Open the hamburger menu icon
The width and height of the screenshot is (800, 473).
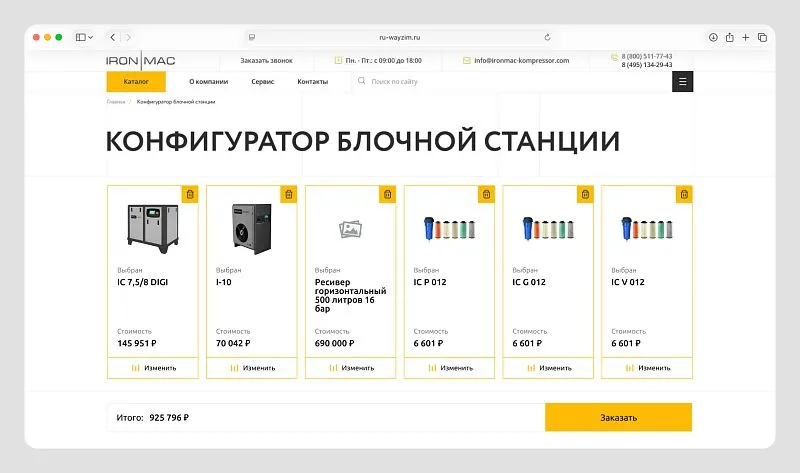682,82
